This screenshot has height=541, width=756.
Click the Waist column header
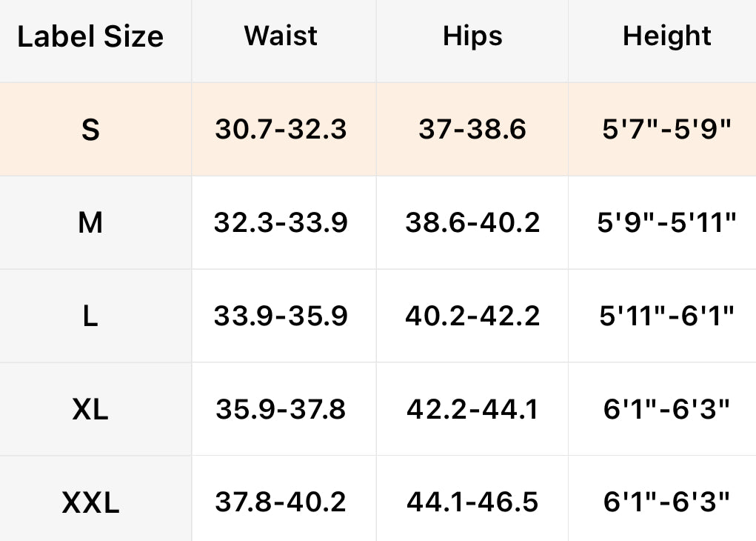281,36
